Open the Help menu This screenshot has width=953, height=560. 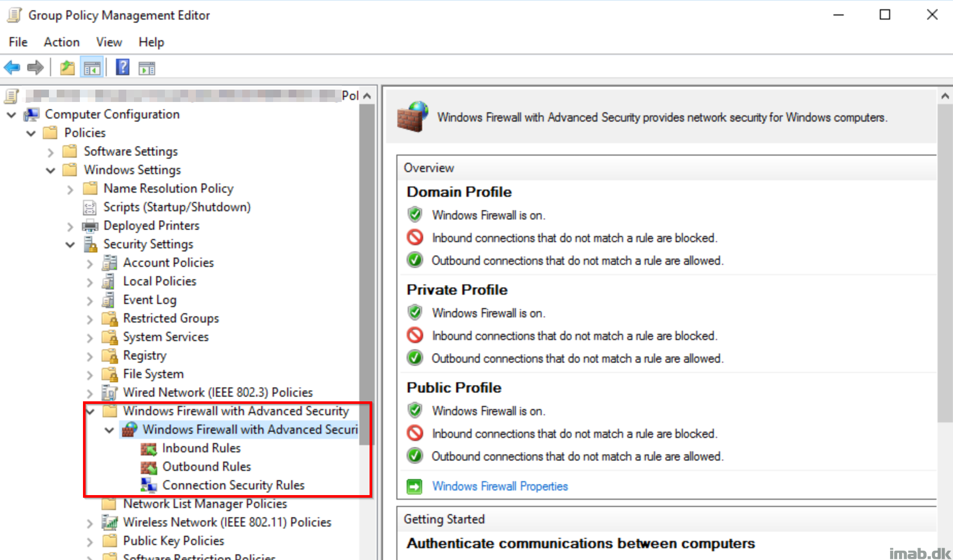click(152, 42)
